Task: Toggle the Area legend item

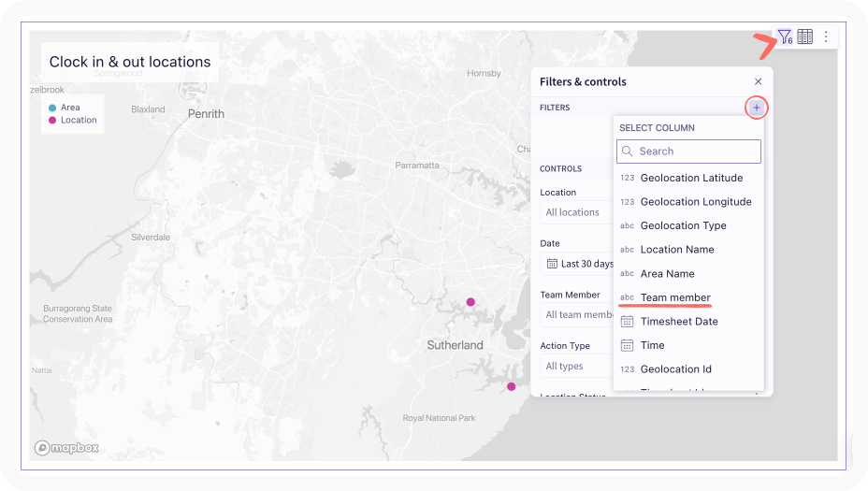Action: coord(65,108)
